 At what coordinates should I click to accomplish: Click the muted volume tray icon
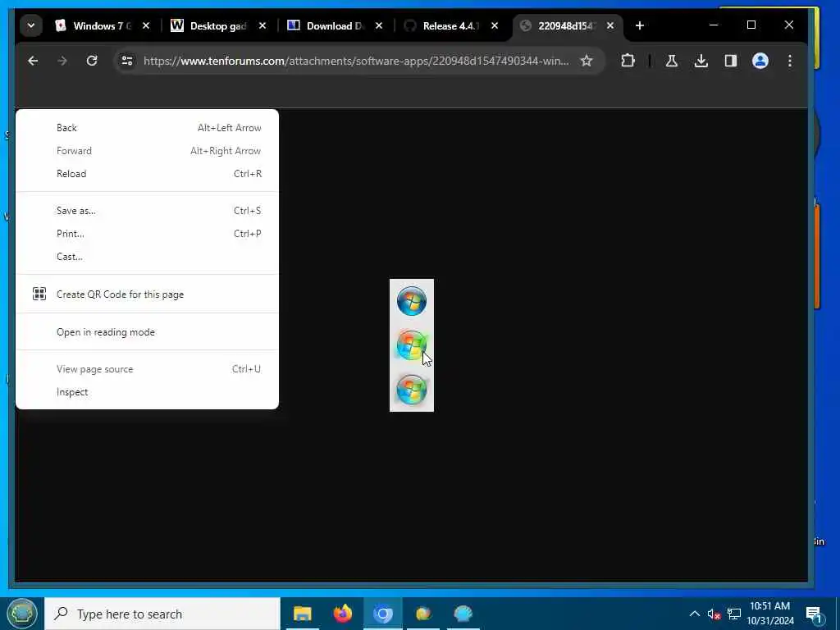tap(714, 614)
